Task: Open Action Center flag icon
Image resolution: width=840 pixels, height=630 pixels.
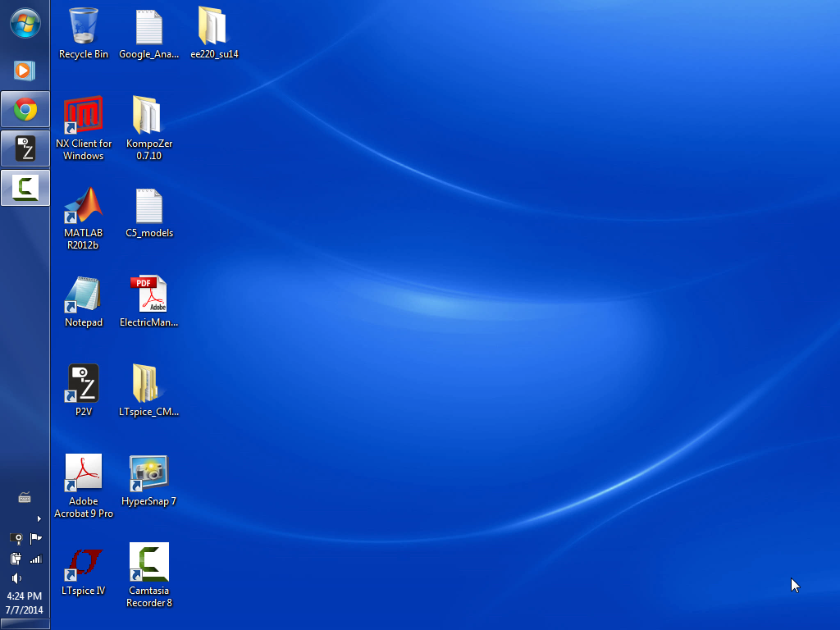Action: (36, 538)
